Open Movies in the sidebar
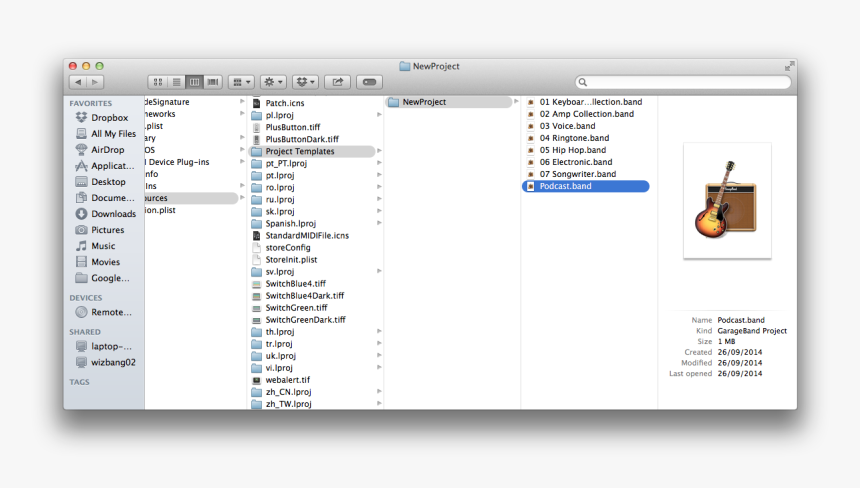The image size is (860, 488). pyautogui.click(x=98, y=262)
